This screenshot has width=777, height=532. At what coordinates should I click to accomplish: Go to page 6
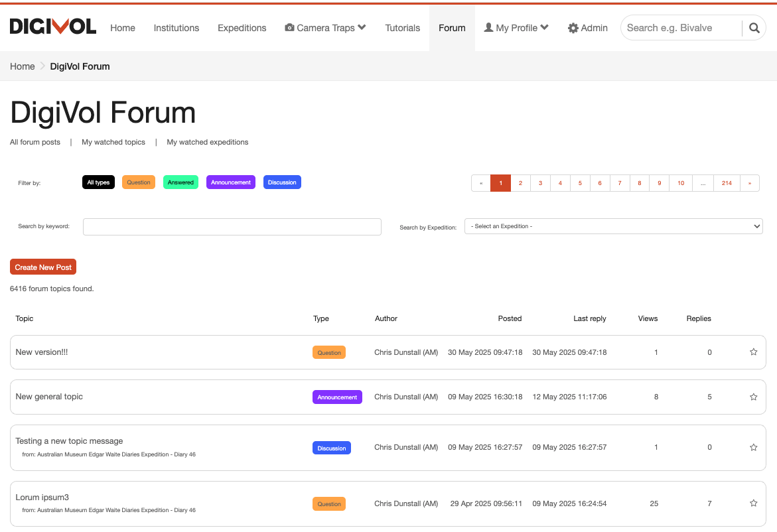click(600, 183)
